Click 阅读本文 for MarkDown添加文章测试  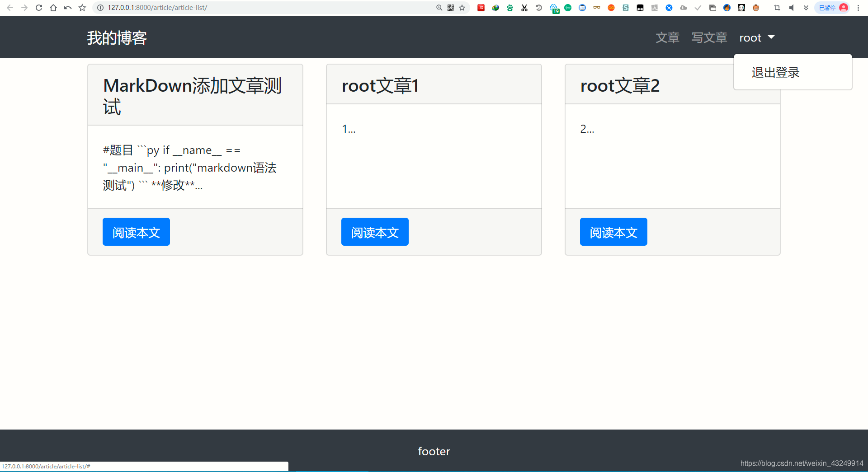136,232
